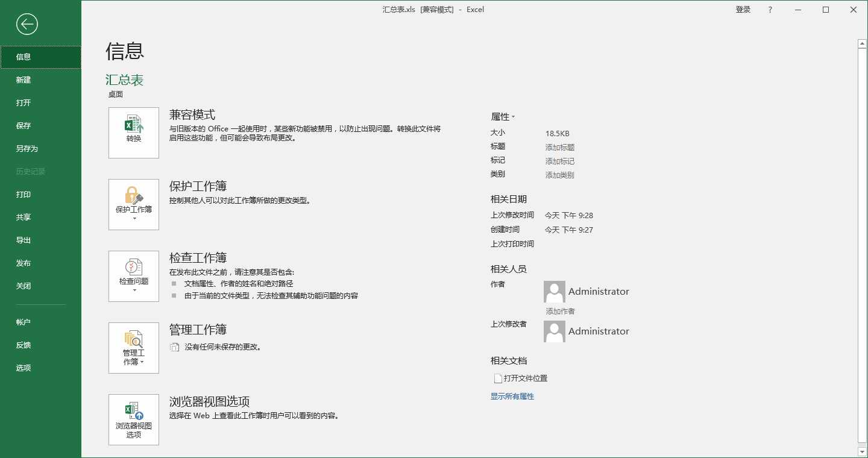Click the 转换 convert workbook icon button
This screenshot has width=868, height=458.
[x=134, y=133]
